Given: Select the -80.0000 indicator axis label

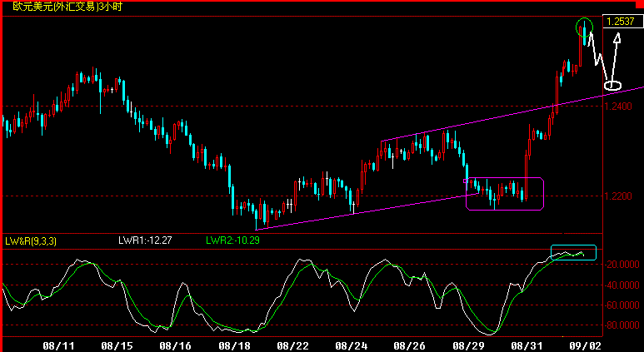Looking at the screenshot, I should click(x=622, y=325).
